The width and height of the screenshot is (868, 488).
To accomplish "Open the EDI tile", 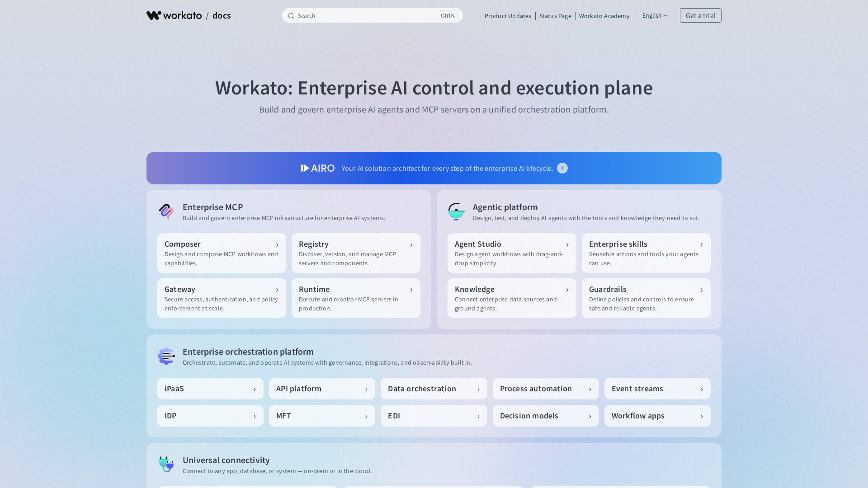I will pos(434,416).
